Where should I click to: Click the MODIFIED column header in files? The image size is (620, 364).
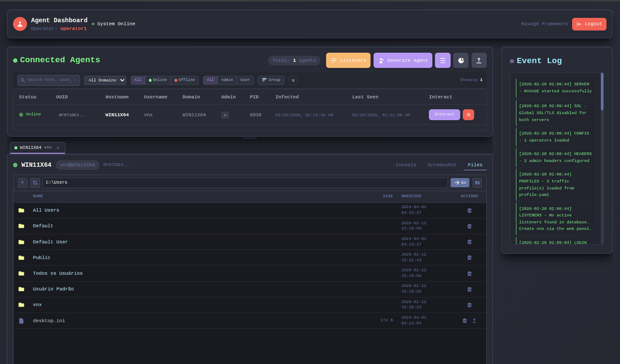coord(411,196)
